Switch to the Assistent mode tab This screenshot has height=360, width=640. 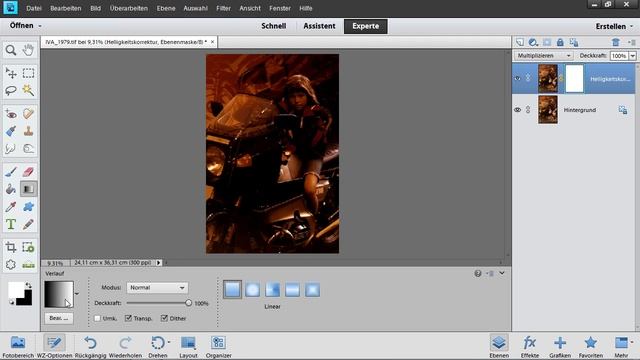point(319,26)
